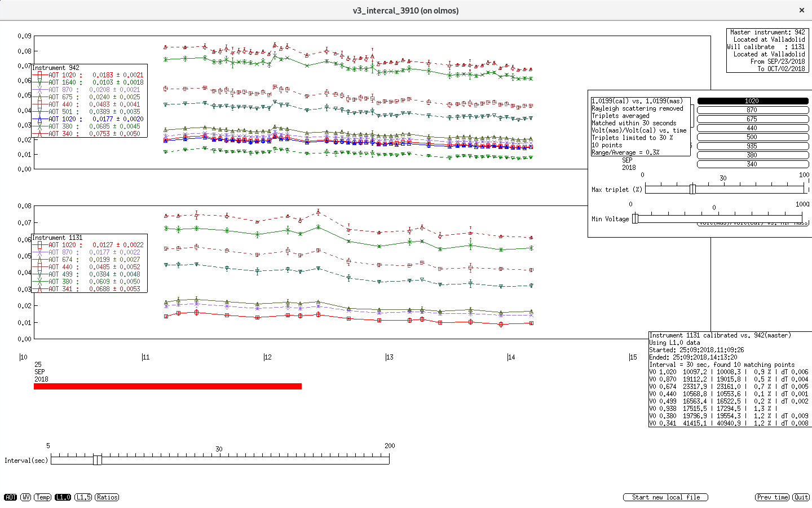Image resolution: width=812 pixels, height=508 pixels.
Task: Click 'Matched within 30 seconds' info line
Action: coord(634,123)
